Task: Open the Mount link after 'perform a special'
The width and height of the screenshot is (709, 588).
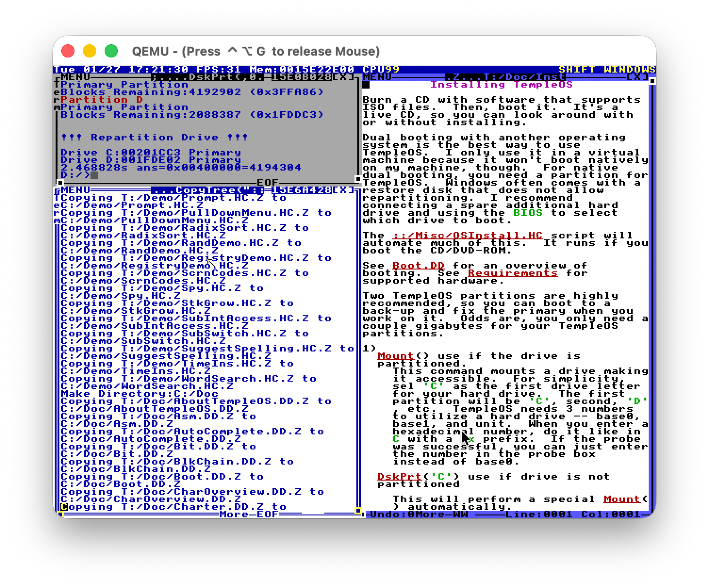Action: click(622, 499)
